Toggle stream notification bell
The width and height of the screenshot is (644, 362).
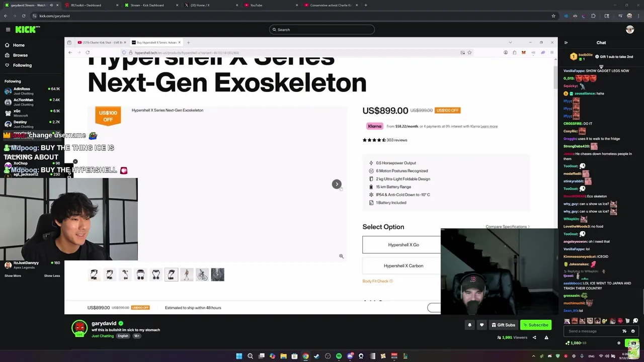tap(469, 325)
